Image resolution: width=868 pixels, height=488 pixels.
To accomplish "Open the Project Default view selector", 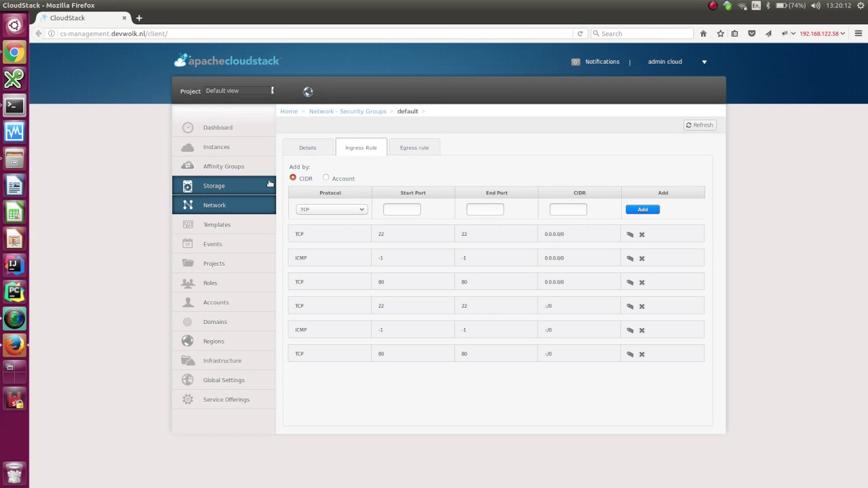I will 239,91.
